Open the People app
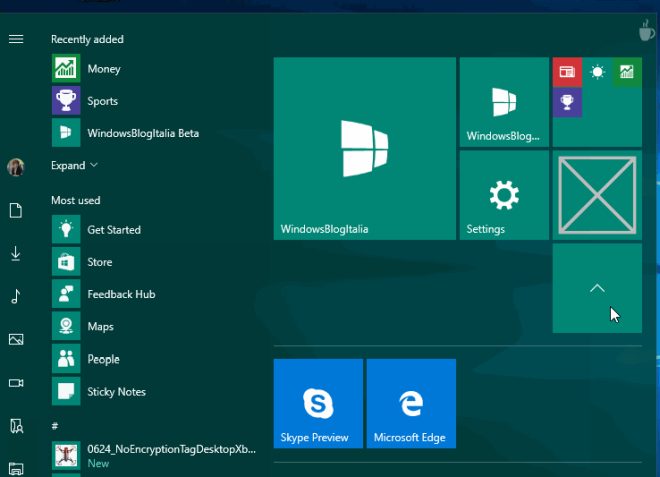Viewport: 660px width, 477px height. point(154,359)
